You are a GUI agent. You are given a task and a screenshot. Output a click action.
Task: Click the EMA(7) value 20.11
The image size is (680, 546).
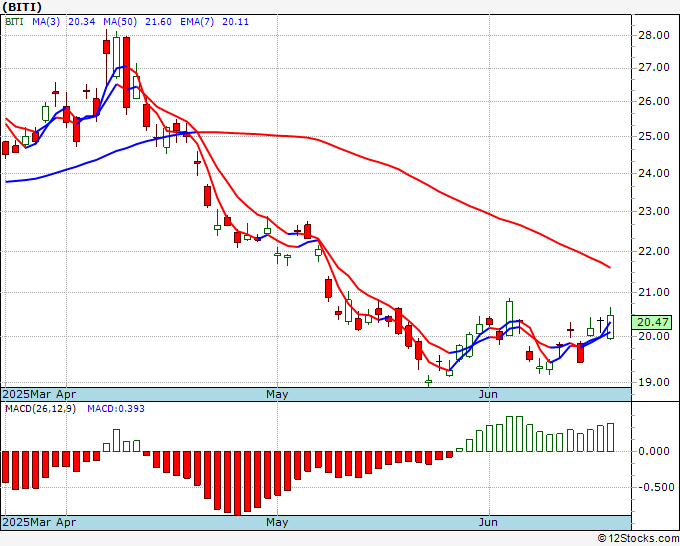(x=235, y=22)
